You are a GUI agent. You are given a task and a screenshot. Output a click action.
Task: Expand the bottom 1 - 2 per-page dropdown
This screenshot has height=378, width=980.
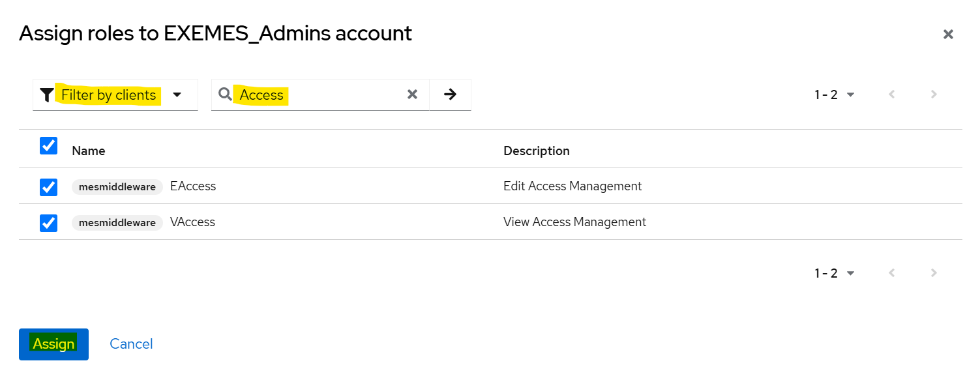tap(835, 273)
